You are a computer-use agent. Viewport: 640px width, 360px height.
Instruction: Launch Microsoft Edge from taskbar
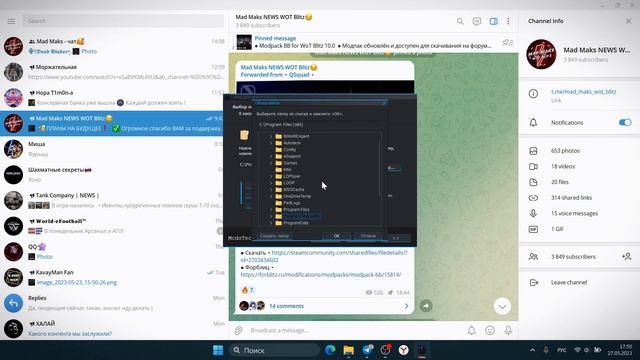point(330,350)
